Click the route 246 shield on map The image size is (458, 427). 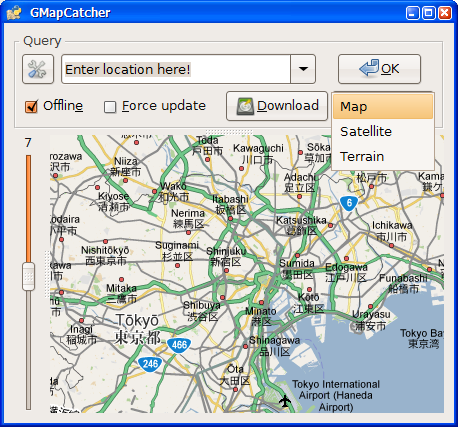[x=150, y=363]
